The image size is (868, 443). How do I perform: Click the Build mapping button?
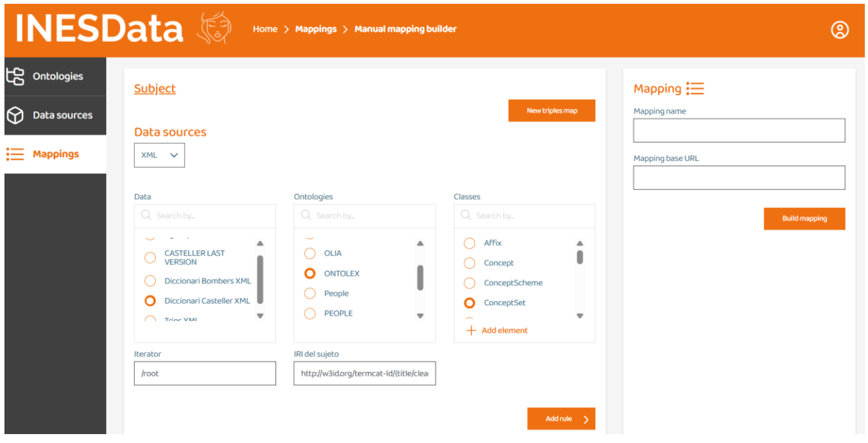[804, 219]
